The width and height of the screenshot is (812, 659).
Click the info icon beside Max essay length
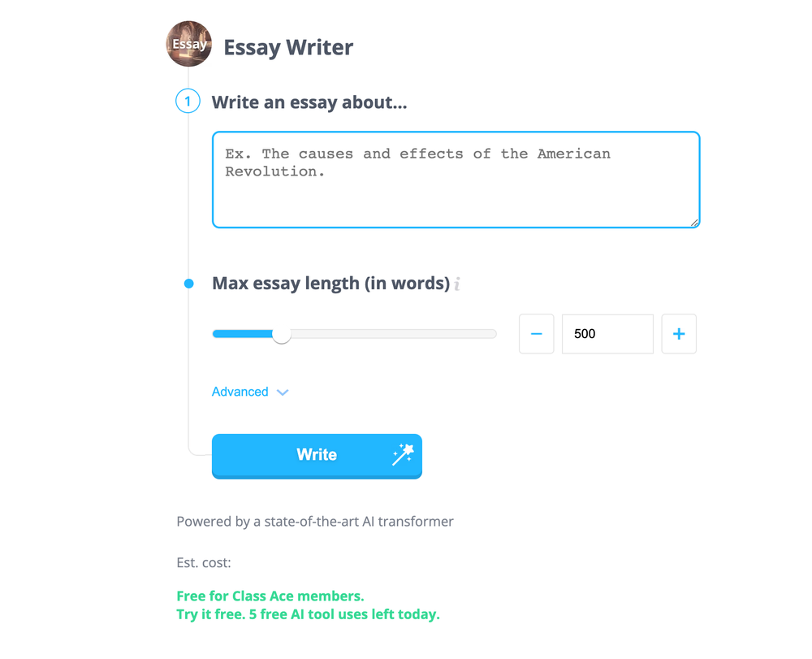[x=457, y=284]
